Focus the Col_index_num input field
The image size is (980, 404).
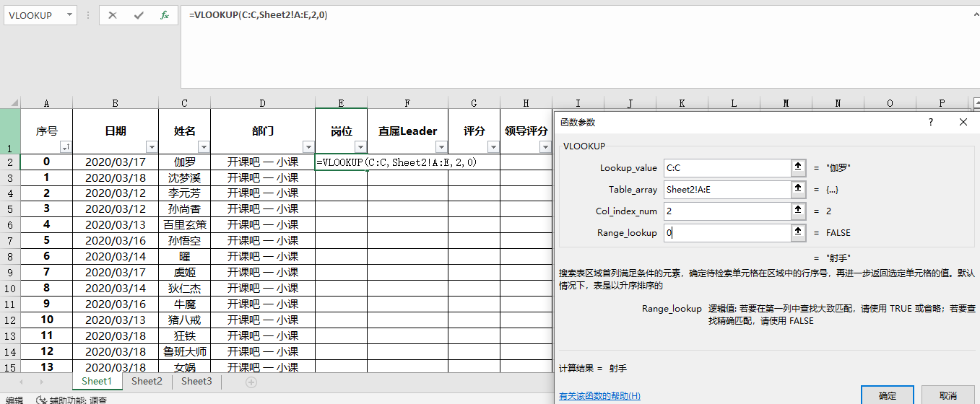click(727, 211)
